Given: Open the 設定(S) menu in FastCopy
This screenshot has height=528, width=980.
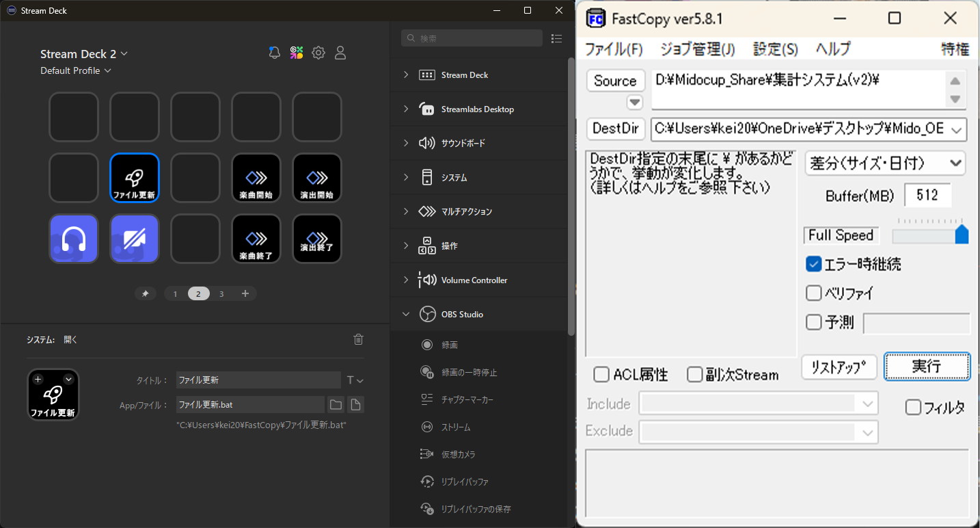Looking at the screenshot, I should click(774, 49).
